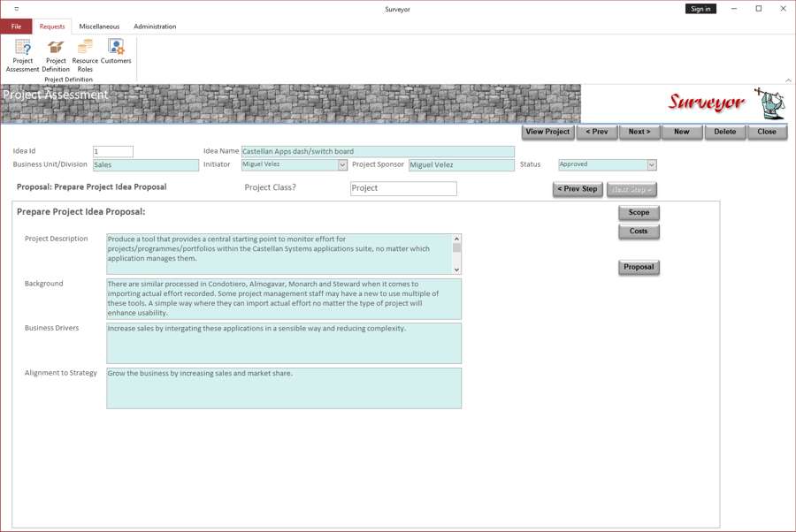Click the Idea Name field

(378, 152)
